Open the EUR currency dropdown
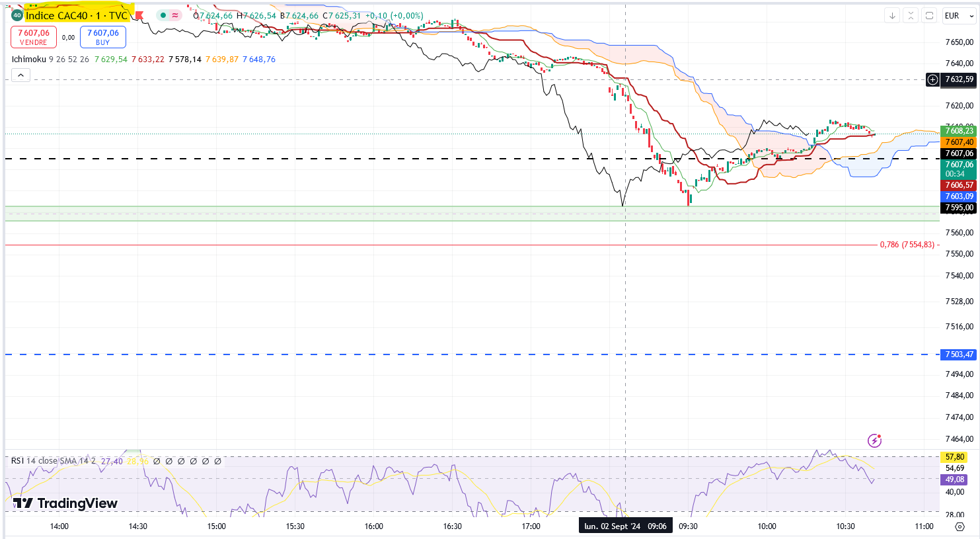 tap(959, 15)
